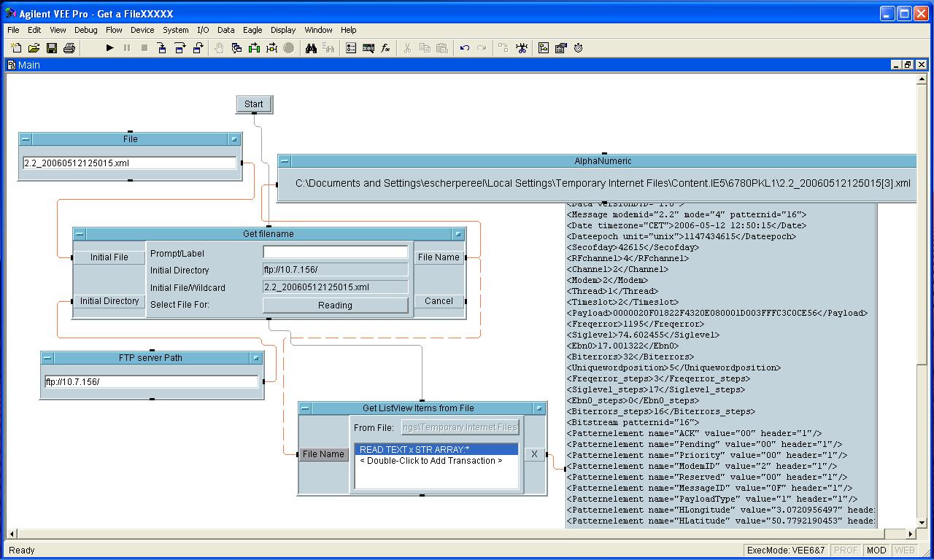Open Find with the binoculars icon
This screenshot has width=934, height=560.
311,48
